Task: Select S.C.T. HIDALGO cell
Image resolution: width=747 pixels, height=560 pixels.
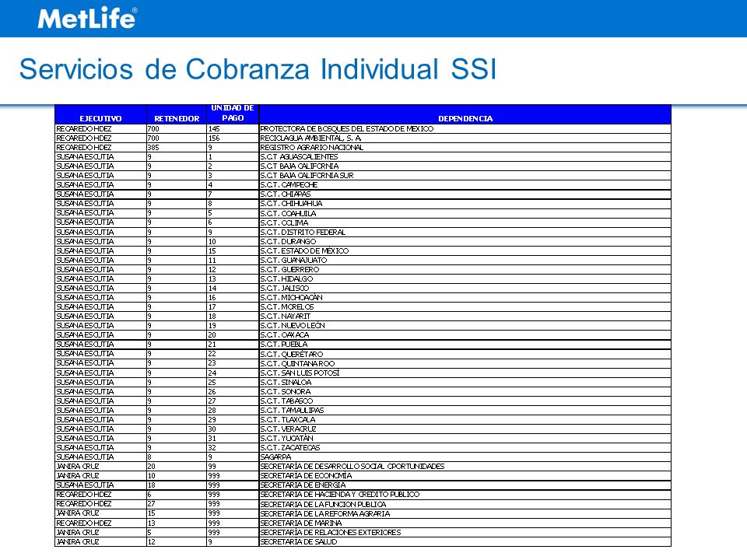Action: coord(465,278)
